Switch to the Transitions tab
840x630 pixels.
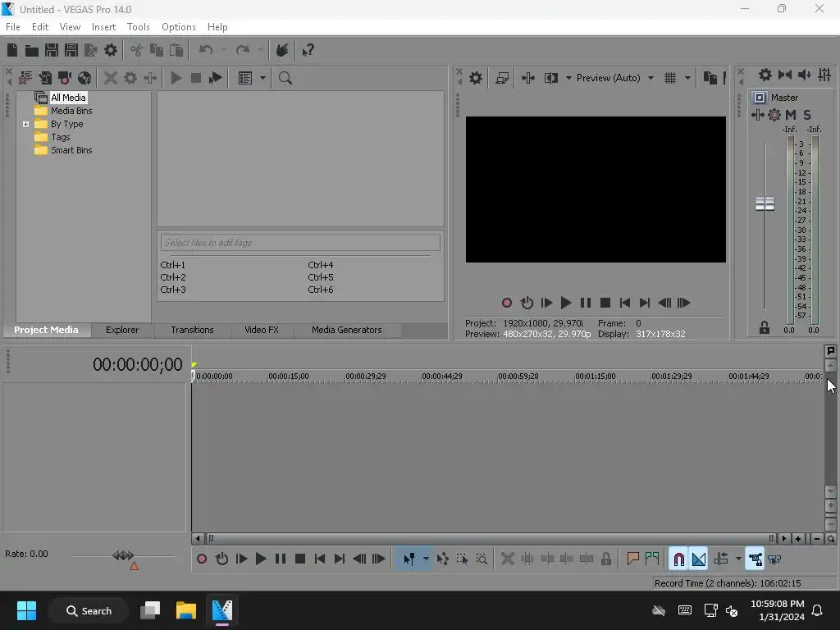coord(192,330)
